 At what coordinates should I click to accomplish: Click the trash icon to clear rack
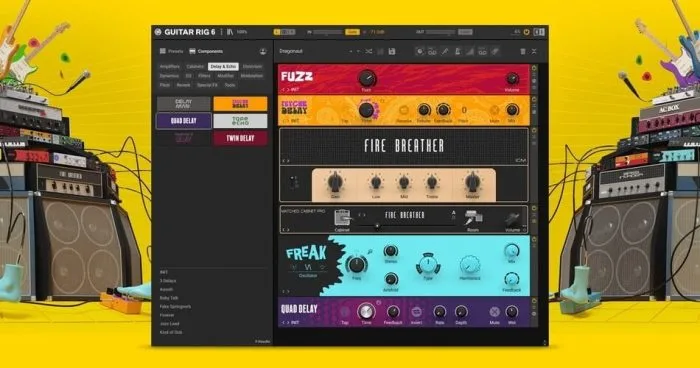pyautogui.click(x=523, y=52)
